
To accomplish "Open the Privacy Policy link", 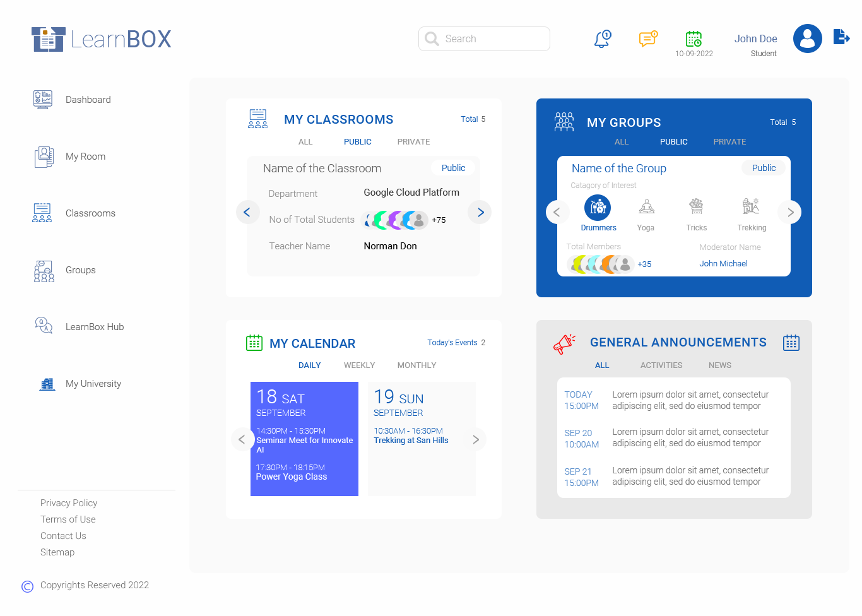I will coord(69,503).
